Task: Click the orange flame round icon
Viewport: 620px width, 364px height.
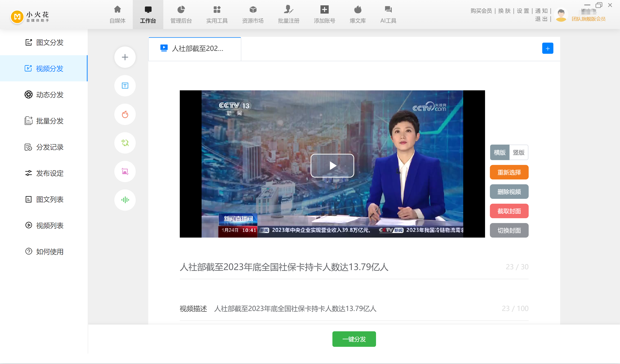Action: 125,114
